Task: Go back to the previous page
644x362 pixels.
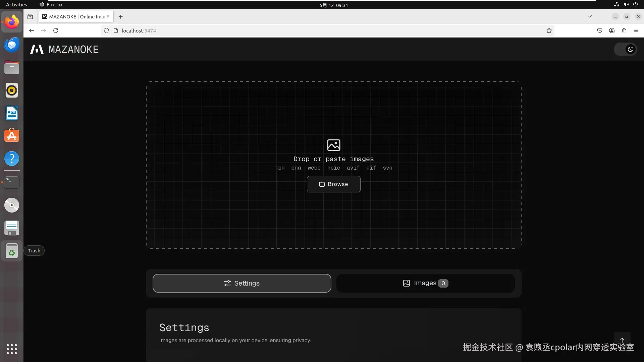Action: point(32,31)
